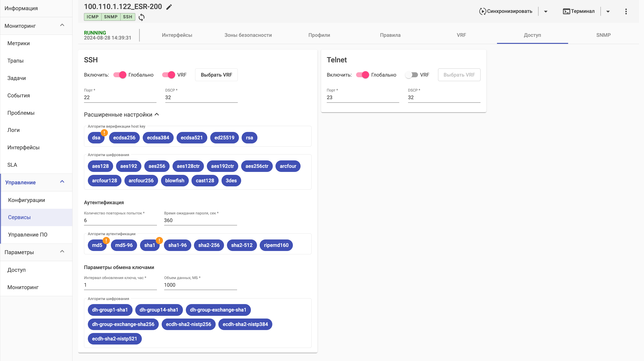Image resolution: width=644 pixels, height=361 pixels.
Task: Disable the SSH Global toggle
Action: click(x=120, y=75)
